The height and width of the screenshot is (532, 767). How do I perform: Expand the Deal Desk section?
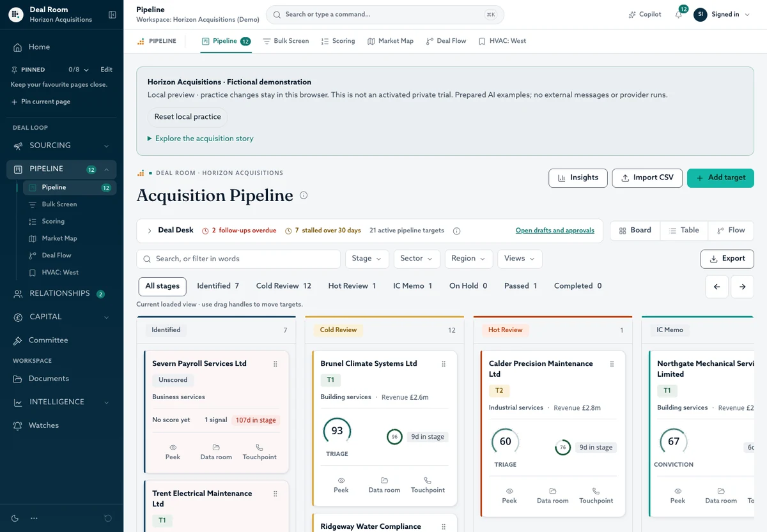click(x=149, y=231)
